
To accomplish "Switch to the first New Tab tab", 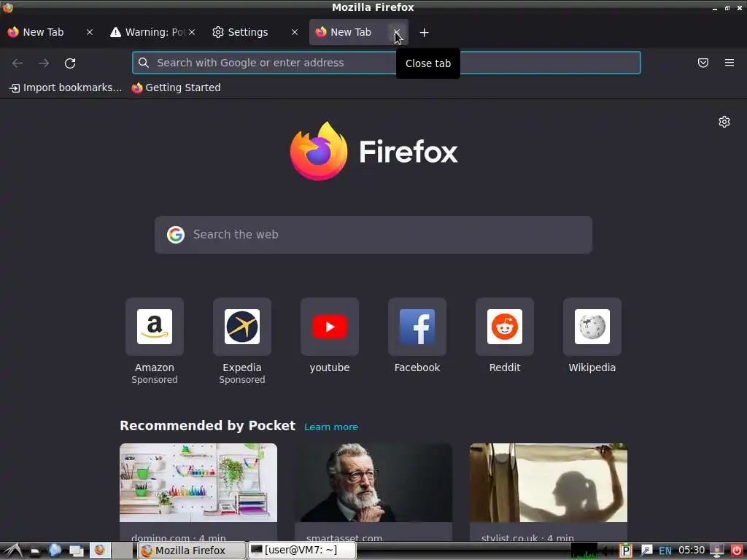I will pos(43,32).
